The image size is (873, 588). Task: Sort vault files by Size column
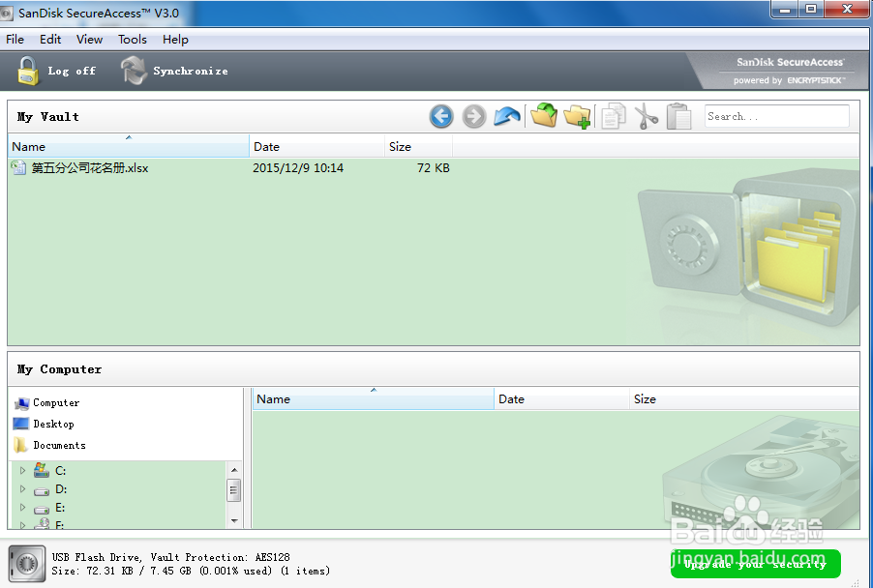click(x=419, y=146)
